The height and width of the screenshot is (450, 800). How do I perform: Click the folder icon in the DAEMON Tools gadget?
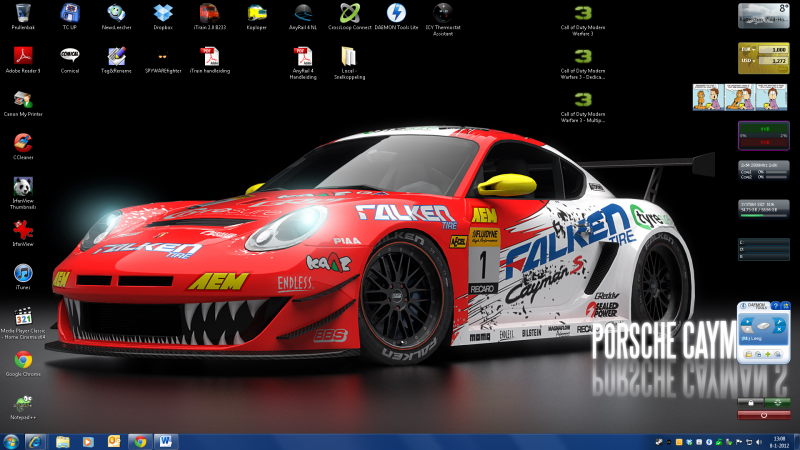749,355
